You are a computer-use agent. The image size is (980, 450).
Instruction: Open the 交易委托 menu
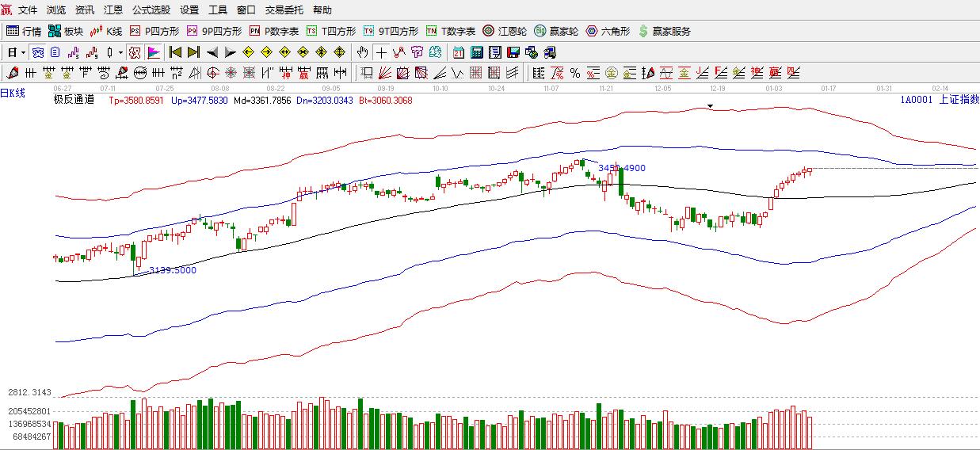click(x=284, y=10)
